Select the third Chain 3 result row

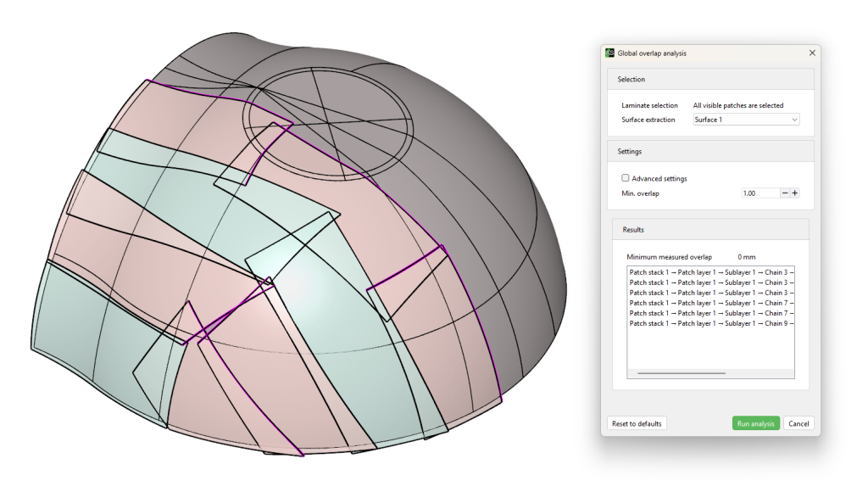[710, 293]
